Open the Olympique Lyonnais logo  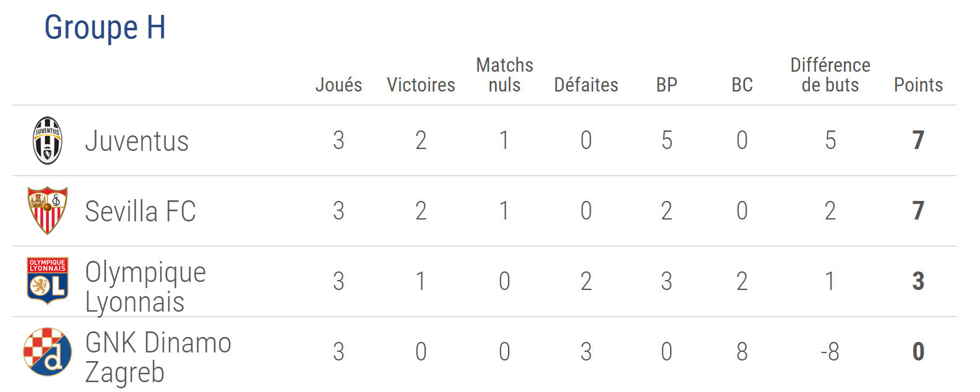[x=47, y=281]
